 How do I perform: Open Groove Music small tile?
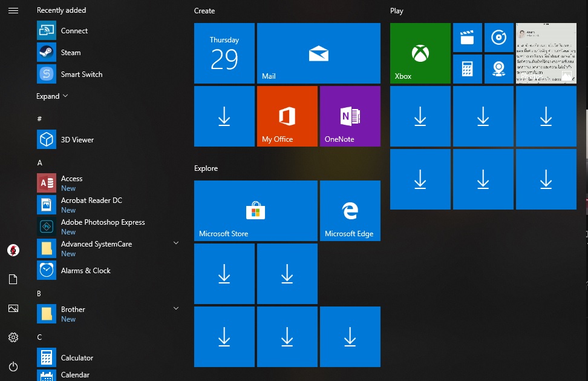[x=498, y=38]
